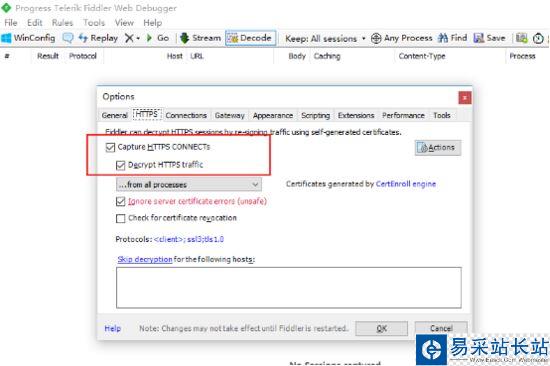Viewport: 550px width, 366px height.
Task: Sort sessions by Result column
Action: tap(48, 56)
